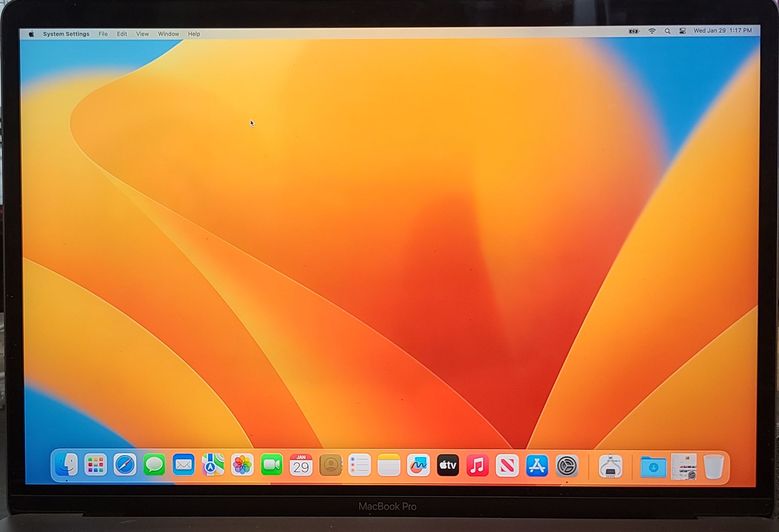Start FaceTime from the Dock
779x532 pixels.
[x=272, y=465]
